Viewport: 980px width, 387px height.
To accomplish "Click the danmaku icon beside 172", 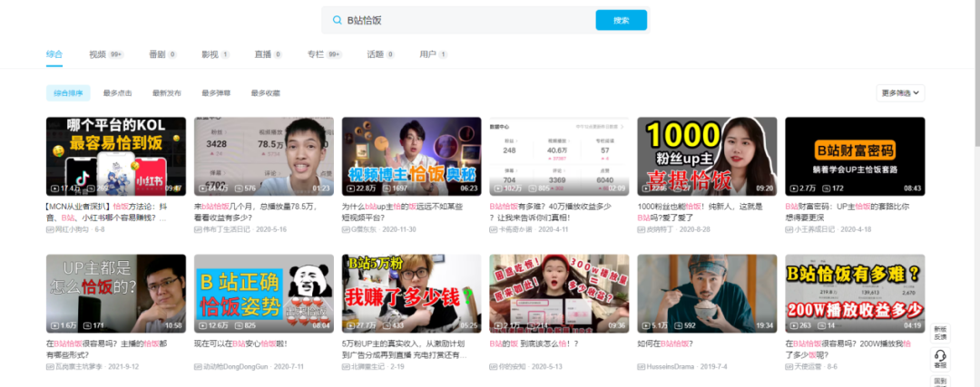I will pyautogui.click(x=827, y=188).
